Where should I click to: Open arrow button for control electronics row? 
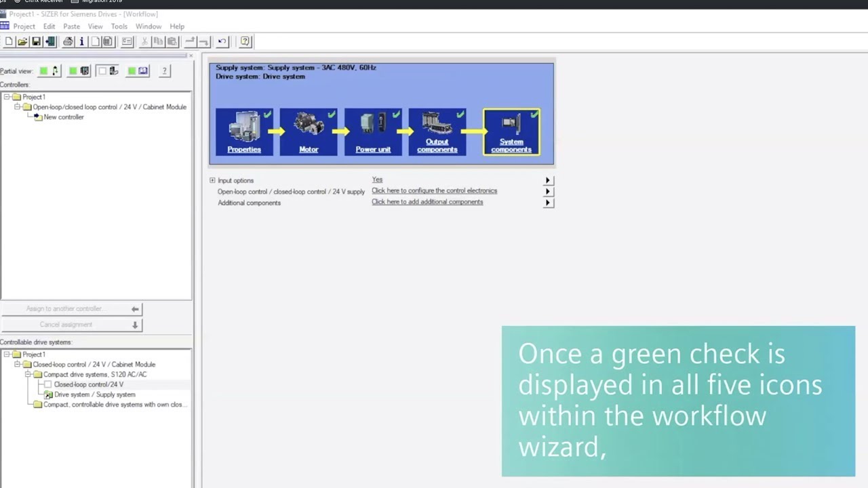pyautogui.click(x=548, y=191)
